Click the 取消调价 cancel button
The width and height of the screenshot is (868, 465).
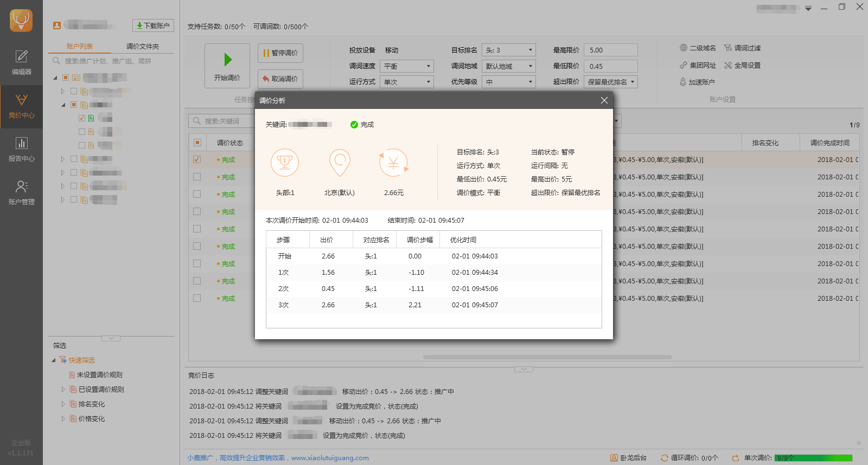[x=280, y=79]
